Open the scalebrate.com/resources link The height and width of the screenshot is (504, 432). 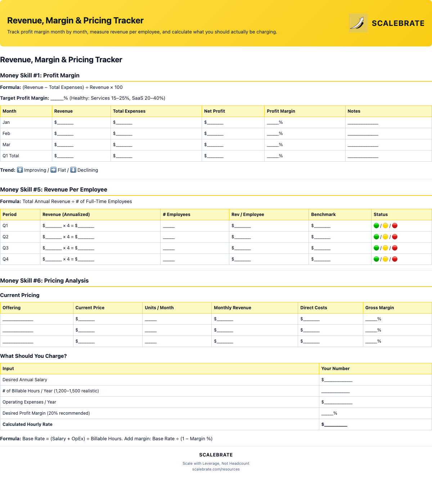pyautogui.click(x=216, y=469)
